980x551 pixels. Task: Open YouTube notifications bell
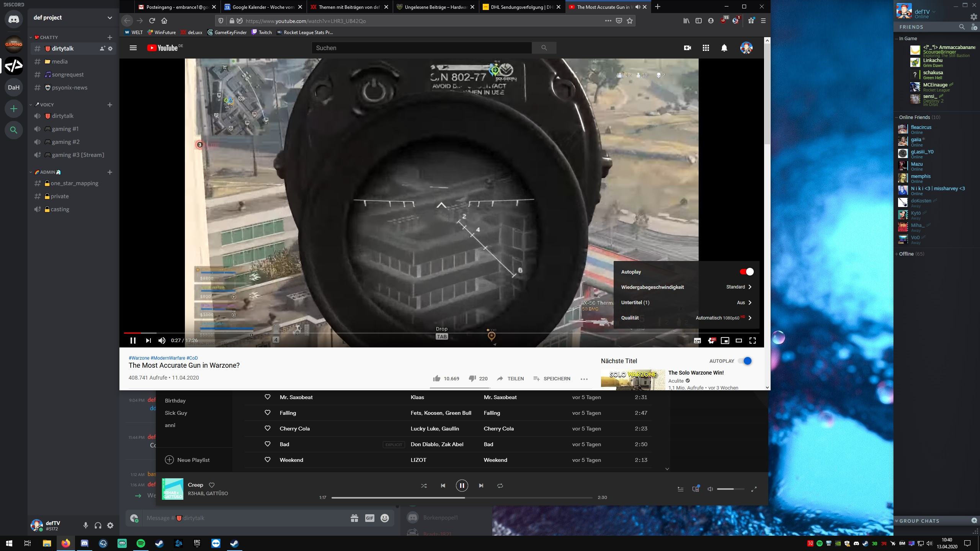(x=724, y=48)
